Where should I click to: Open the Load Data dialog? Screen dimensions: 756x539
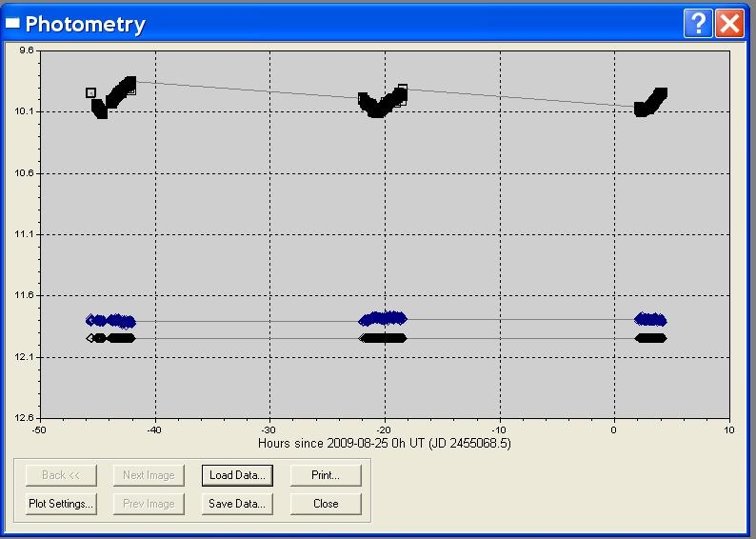pyautogui.click(x=237, y=474)
